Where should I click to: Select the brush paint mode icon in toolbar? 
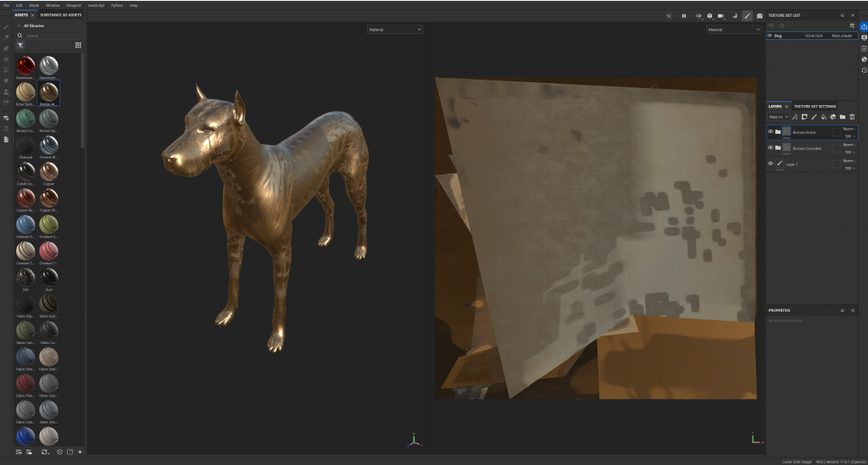[747, 15]
